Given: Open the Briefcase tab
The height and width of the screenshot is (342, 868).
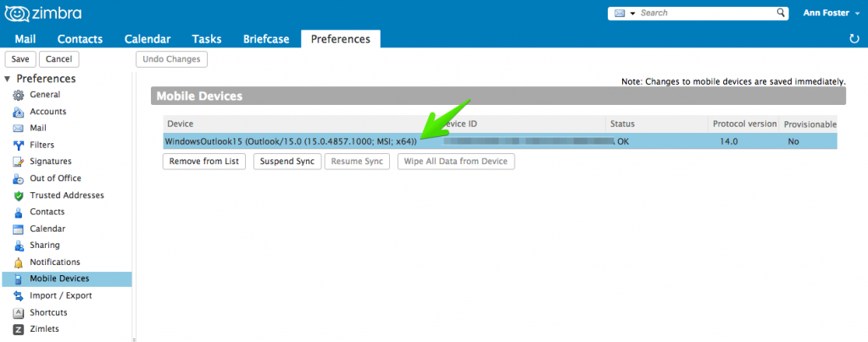Looking at the screenshot, I should pyautogui.click(x=265, y=39).
